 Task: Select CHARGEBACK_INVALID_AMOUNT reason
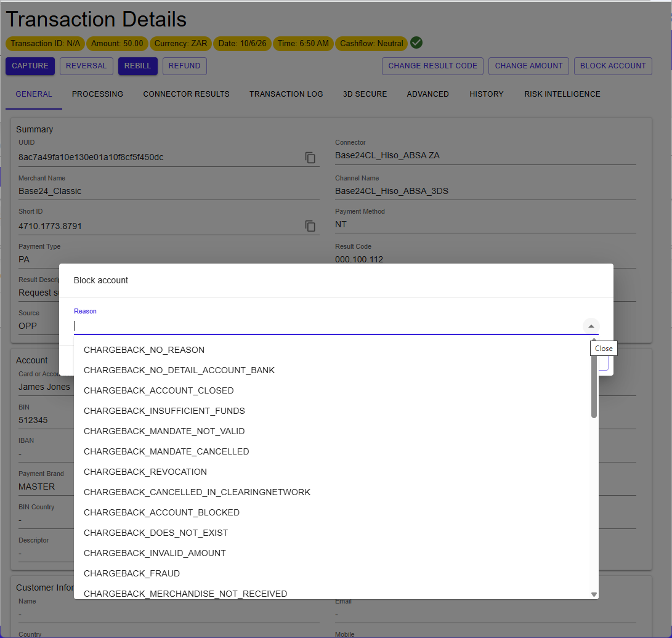click(336, 553)
